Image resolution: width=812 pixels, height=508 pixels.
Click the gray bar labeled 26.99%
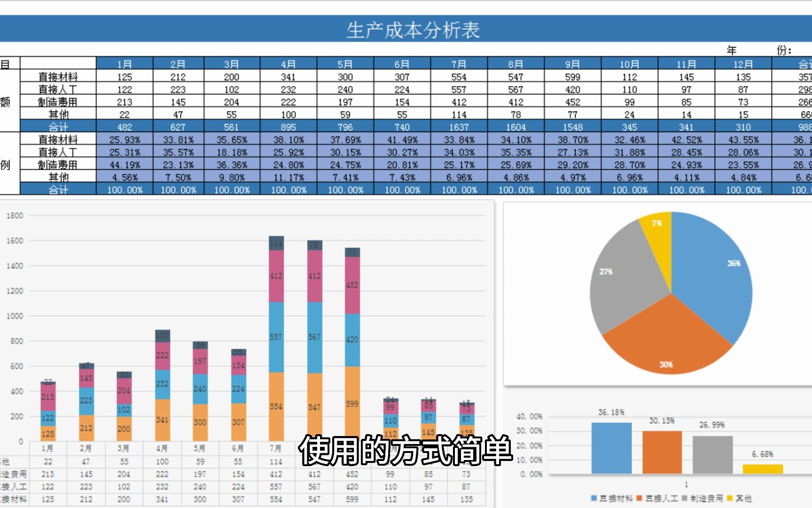(712, 454)
